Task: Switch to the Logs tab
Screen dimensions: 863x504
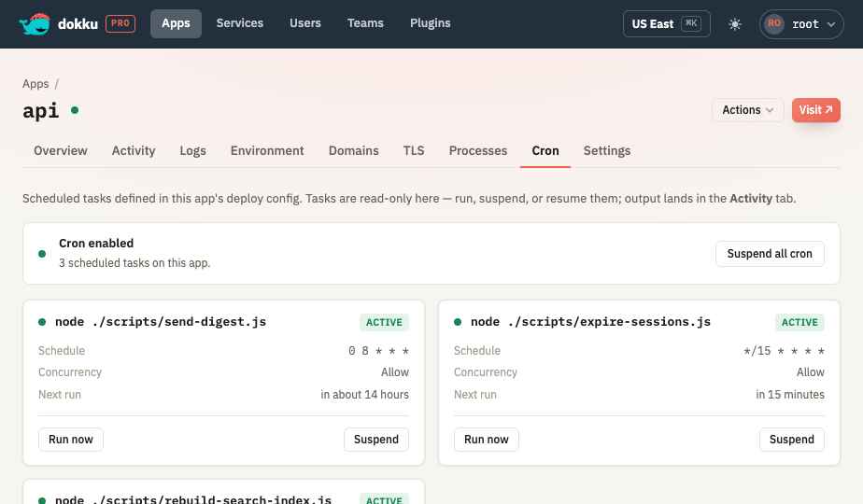Action: pos(193,151)
